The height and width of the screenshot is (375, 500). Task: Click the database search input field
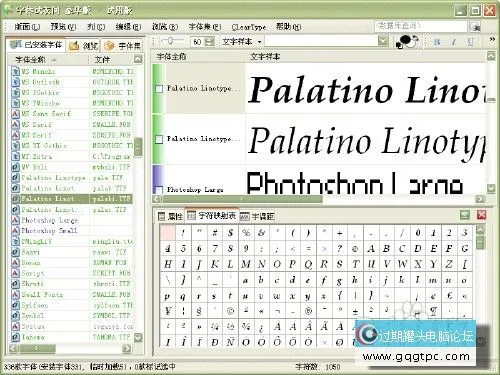coord(421,26)
